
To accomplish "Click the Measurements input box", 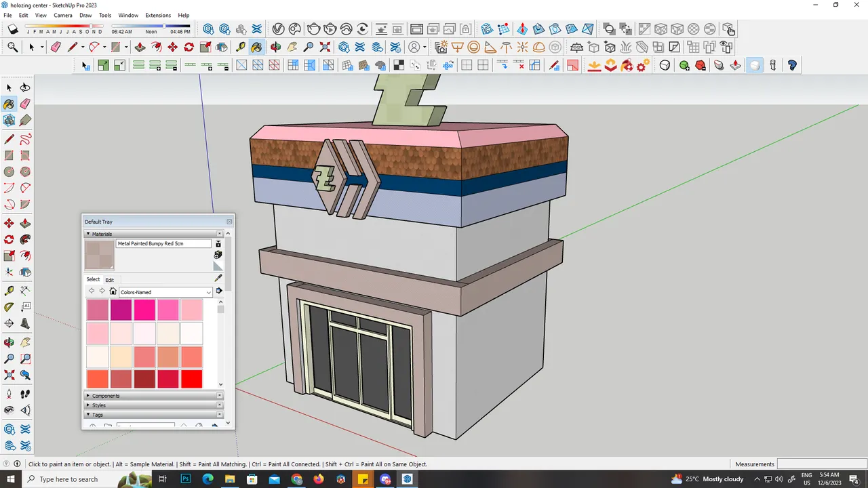I will pos(821,464).
